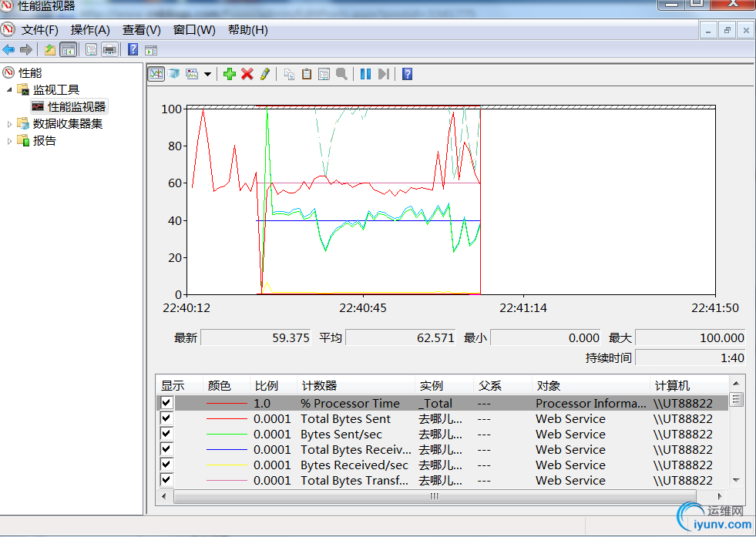The image size is (756, 537).
Task: Click the 计算机 column header
Action: (690, 386)
